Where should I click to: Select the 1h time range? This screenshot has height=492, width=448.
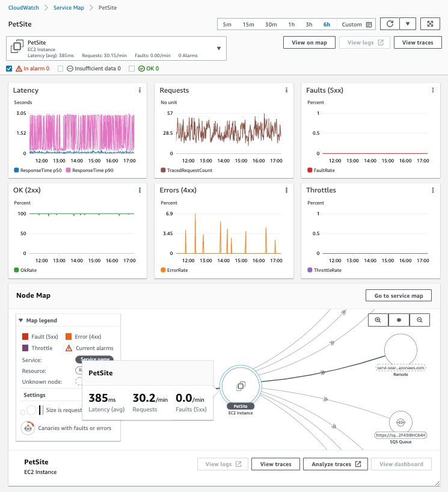[292, 25]
